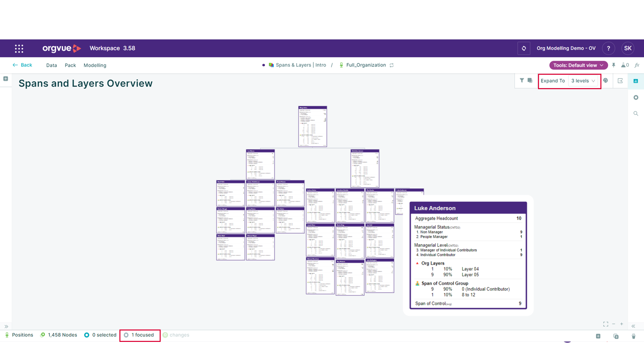Open the flask experiments icon

tap(625, 65)
